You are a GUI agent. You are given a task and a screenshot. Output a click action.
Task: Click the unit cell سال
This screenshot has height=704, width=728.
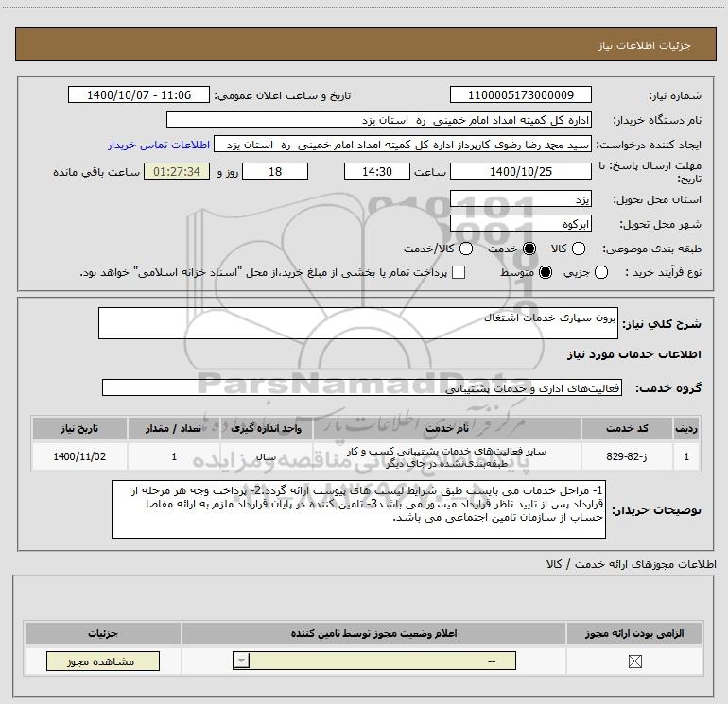coord(266,456)
